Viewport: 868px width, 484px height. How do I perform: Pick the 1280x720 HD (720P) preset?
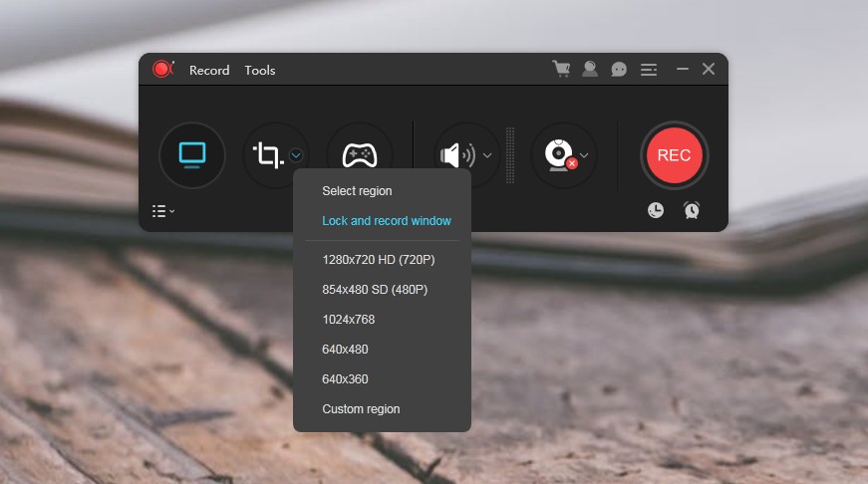tap(379, 260)
